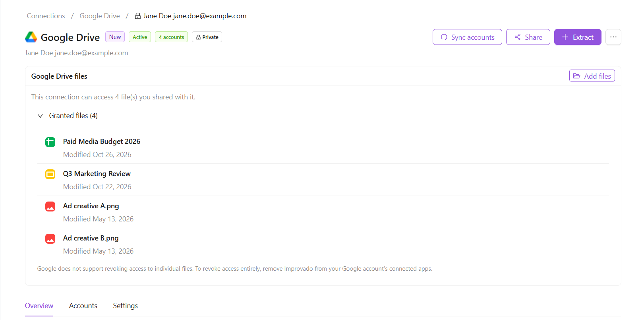
Task: Click the Q3 Marketing Review slides icon
Action: tap(50, 174)
